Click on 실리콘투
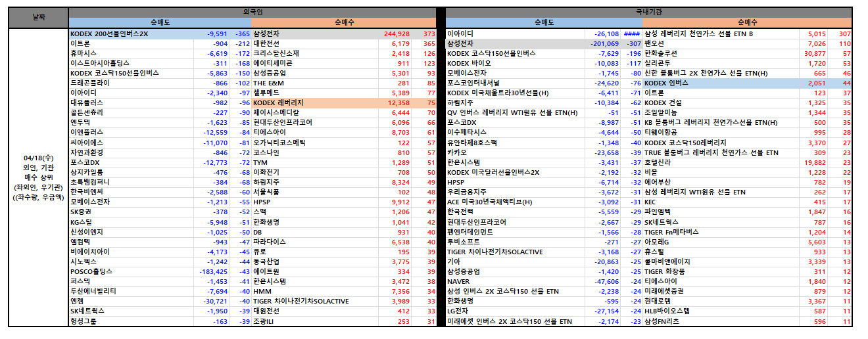This screenshot has height=339, width=868. coord(721,63)
